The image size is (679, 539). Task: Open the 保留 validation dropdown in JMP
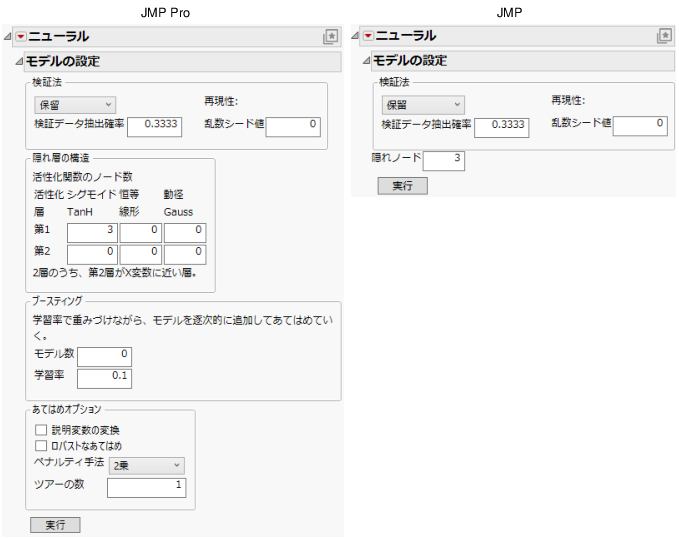click(x=423, y=104)
